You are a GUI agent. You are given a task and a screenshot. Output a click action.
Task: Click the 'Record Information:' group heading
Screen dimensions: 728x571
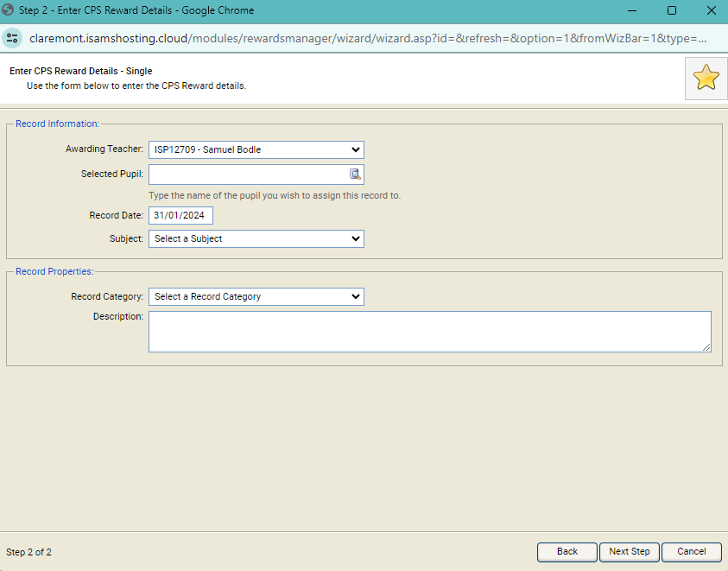(58, 124)
